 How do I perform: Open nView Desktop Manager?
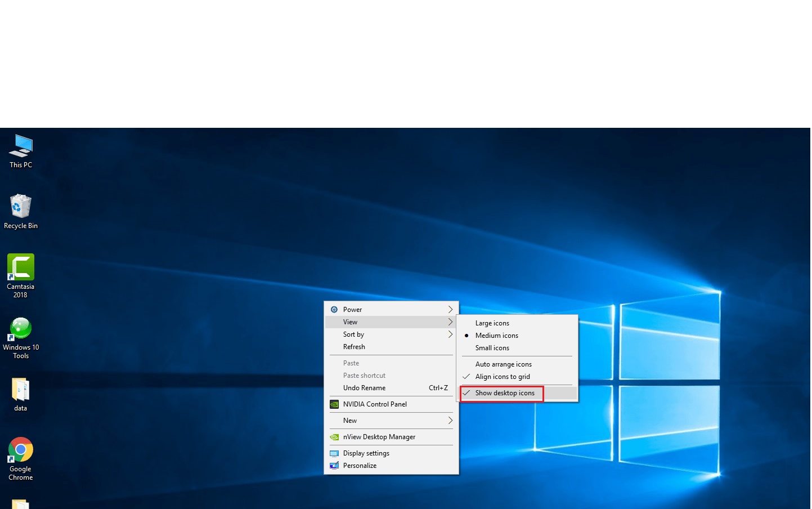pos(379,437)
